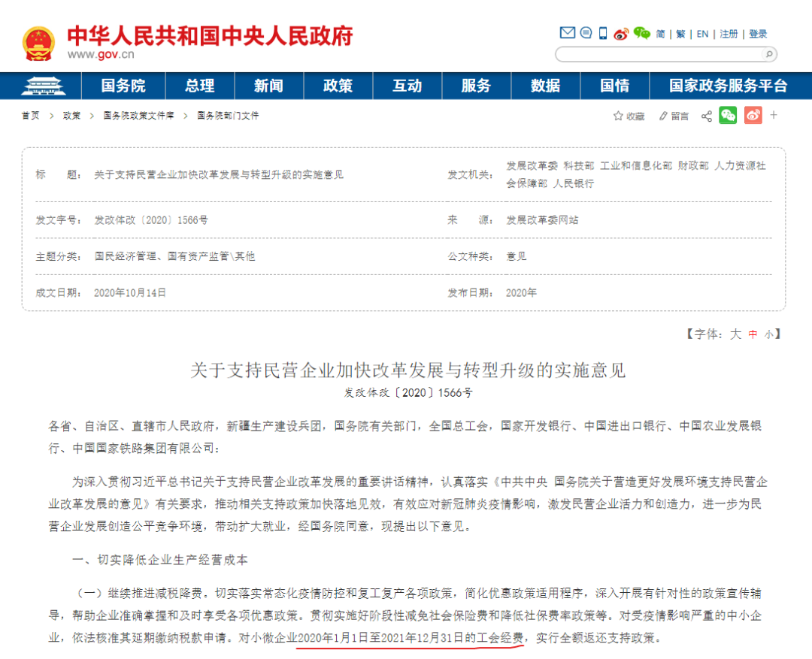Click the 中华人民共和国中央人民政府 site title
The width and height of the screenshot is (812, 659).
pos(211,36)
